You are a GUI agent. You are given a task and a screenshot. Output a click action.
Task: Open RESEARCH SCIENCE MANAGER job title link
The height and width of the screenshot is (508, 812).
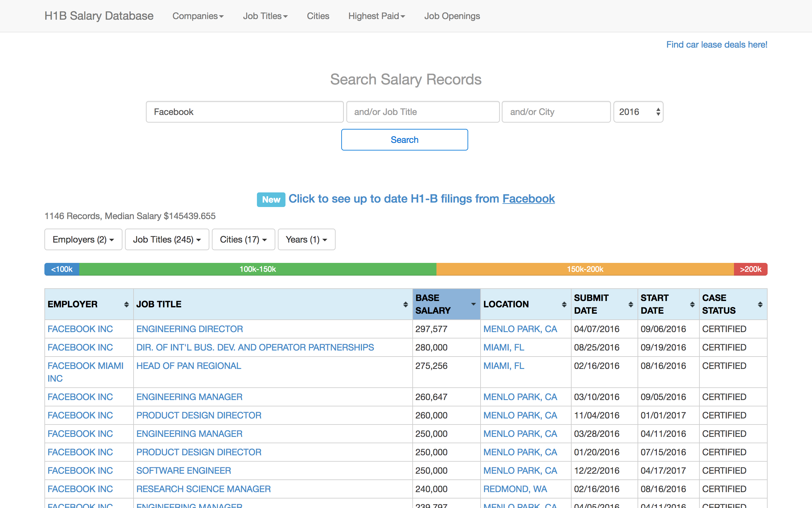point(203,489)
